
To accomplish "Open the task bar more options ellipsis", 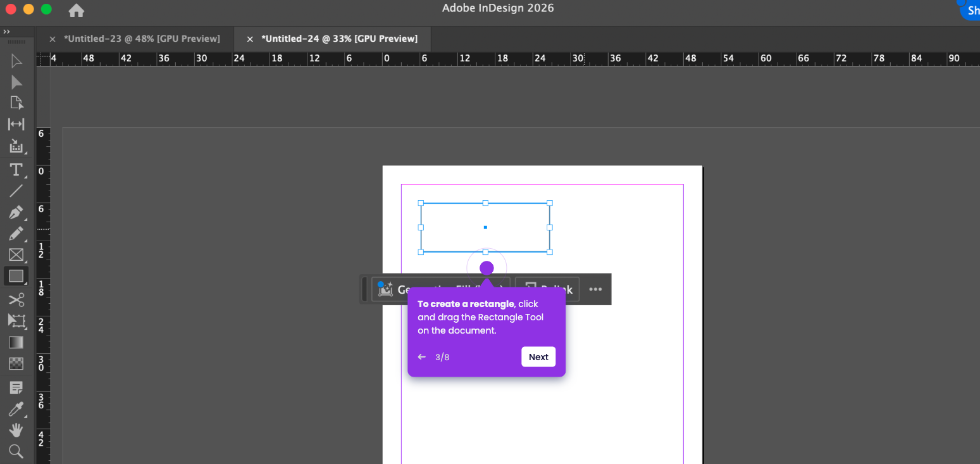I will pos(595,289).
